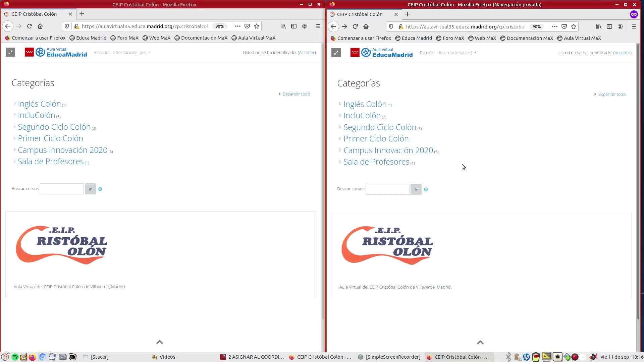The image size is (644, 362).
Task: Bookmark page with star in left window
Action: click(x=257, y=26)
